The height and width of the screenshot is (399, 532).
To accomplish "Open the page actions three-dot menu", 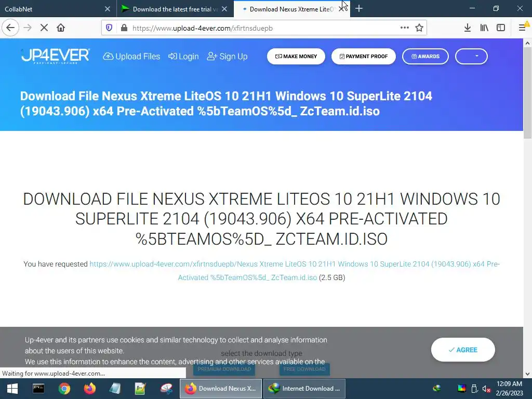I will coord(404,28).
